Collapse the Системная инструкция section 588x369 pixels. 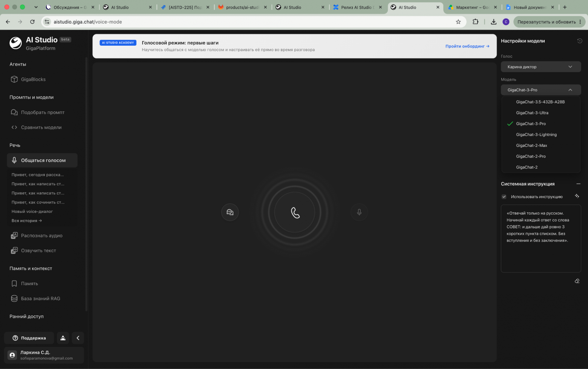click(x=578, y=184)
